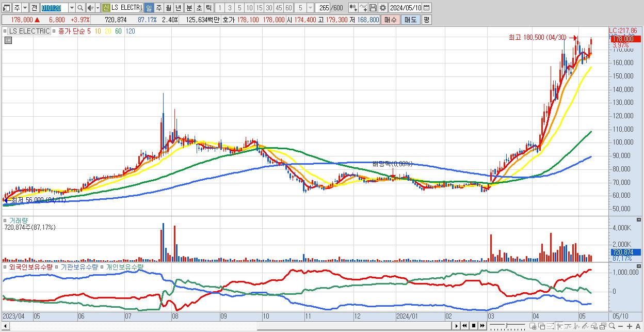Click the LS ELECTRIC legend label

tap(29, 31)
